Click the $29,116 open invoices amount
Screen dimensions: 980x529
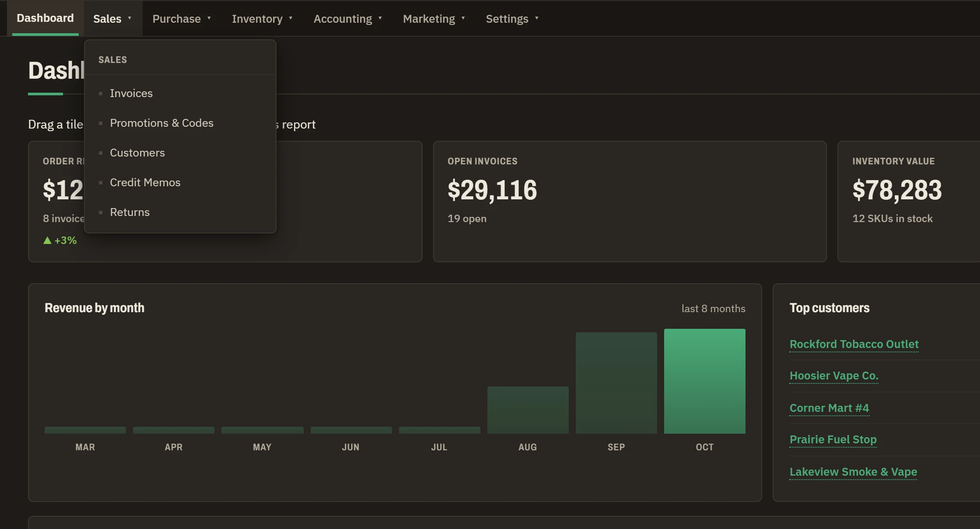click(x=492, y=190)
